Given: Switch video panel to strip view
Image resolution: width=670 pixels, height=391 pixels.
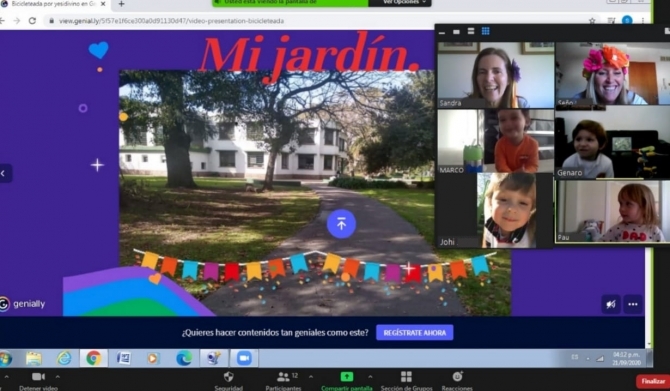Looking at the screenshot, I should 470,31.
